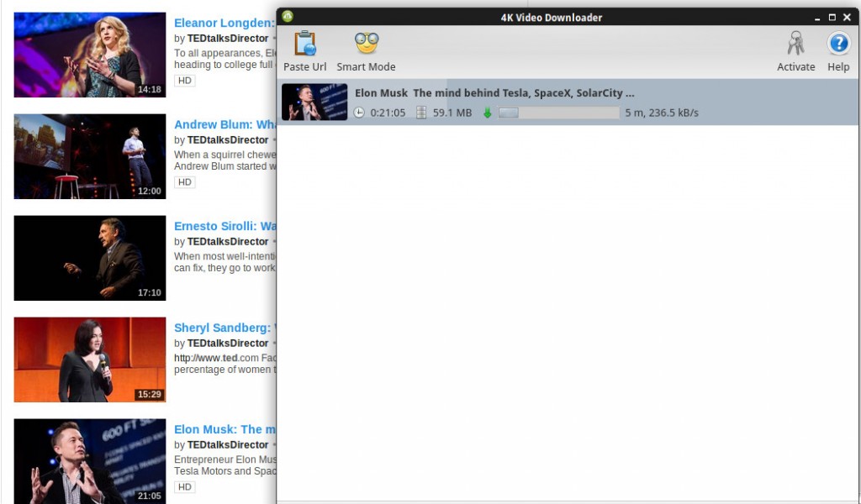Click the Activate label
Viewport: 861px width, 504px height.
pyautogui.click(x=795, y=67)
